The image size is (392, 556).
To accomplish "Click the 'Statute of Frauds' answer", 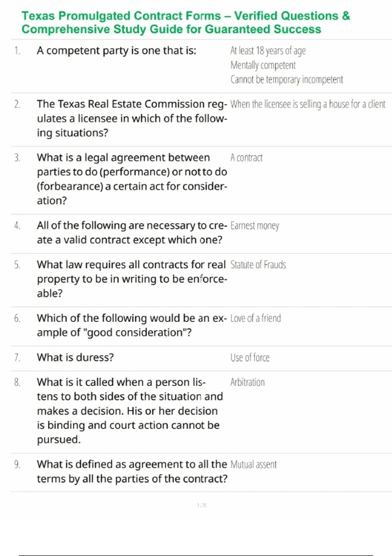I will (258, 265).
